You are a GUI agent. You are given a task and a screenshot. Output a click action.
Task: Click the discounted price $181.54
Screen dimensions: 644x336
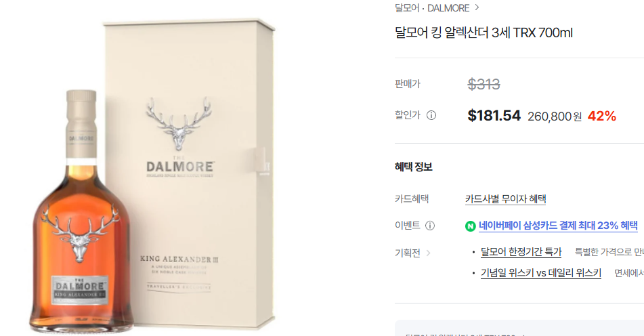[494, 115]
